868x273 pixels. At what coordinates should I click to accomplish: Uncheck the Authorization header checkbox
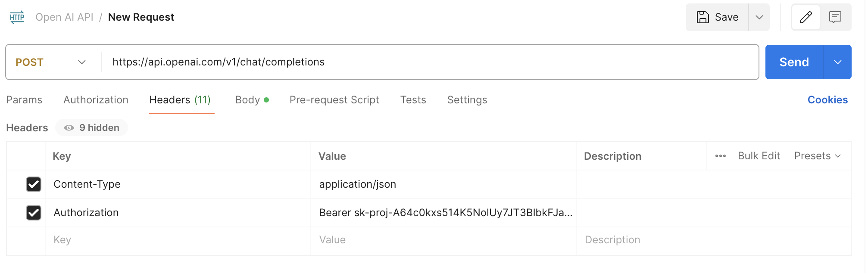(34, 213)
